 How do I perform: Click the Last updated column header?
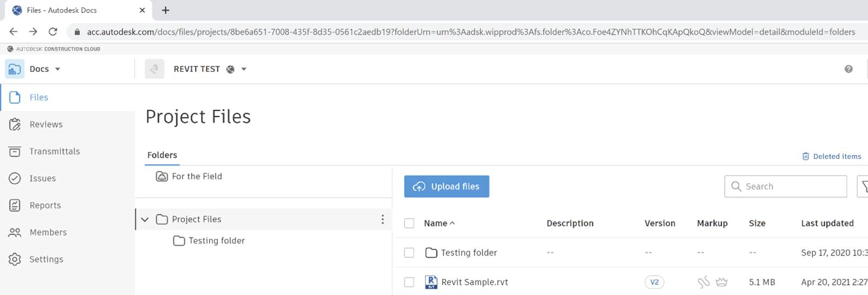coord(827,223)
